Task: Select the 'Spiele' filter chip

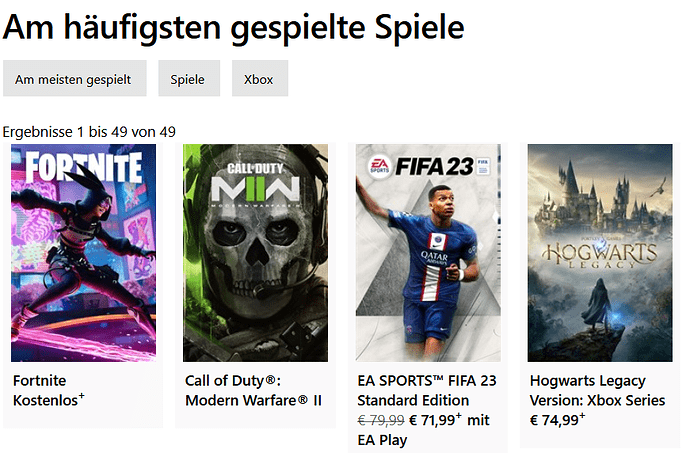Action: [189, 78]
